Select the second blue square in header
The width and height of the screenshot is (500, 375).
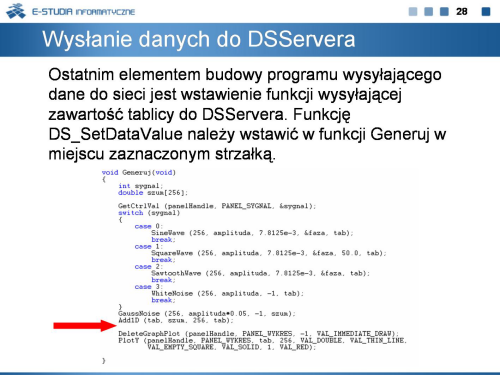[428, 12]
